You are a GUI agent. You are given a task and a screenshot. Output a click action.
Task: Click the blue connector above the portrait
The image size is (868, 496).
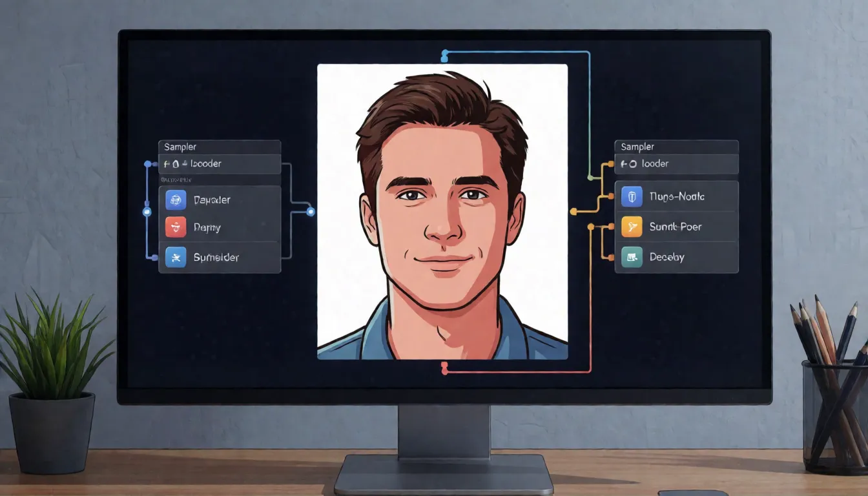coord(444,57)
